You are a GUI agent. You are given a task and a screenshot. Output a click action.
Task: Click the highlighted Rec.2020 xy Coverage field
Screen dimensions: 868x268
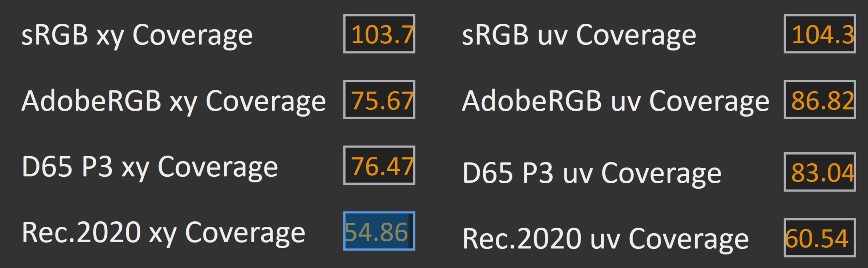click(x=379, y=231)
